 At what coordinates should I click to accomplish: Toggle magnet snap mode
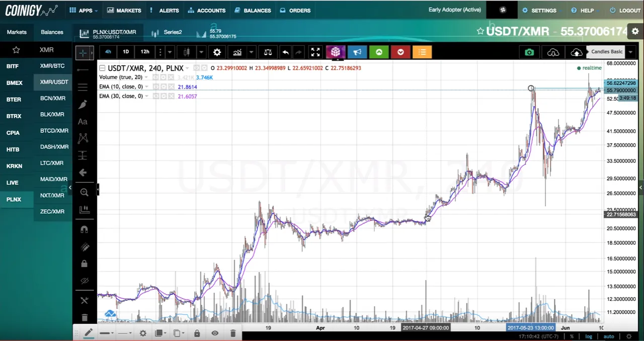click(x=84, y=229)
